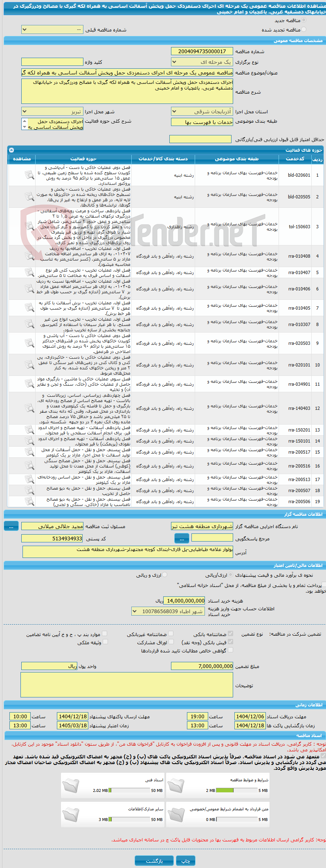The height and width of the screenshot is (868, 326).
Task: Click the کلید واژه input field
Action: (x=52, y=62)
